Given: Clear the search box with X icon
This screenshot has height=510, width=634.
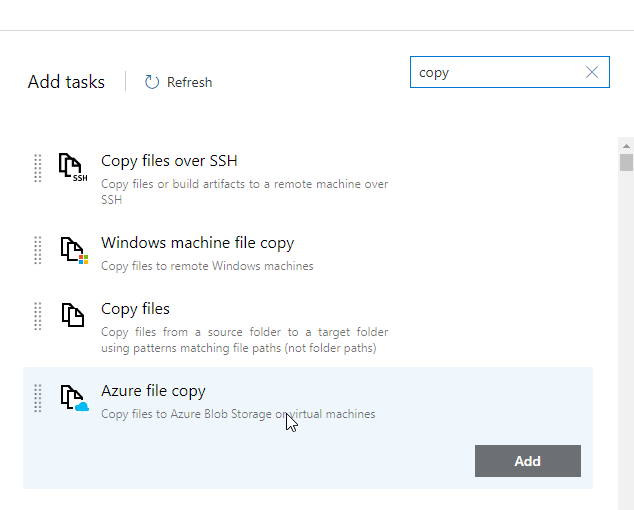Looking at the screenshot, I should point(592,72).
